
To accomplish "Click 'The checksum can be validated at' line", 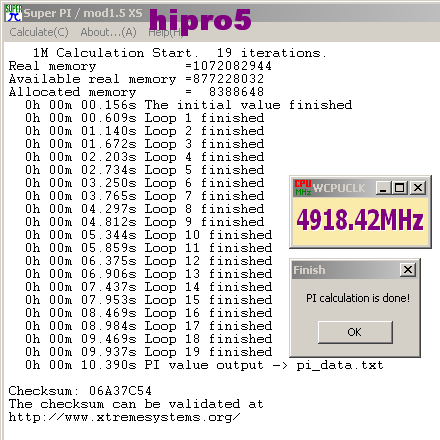I will point(136,404).
